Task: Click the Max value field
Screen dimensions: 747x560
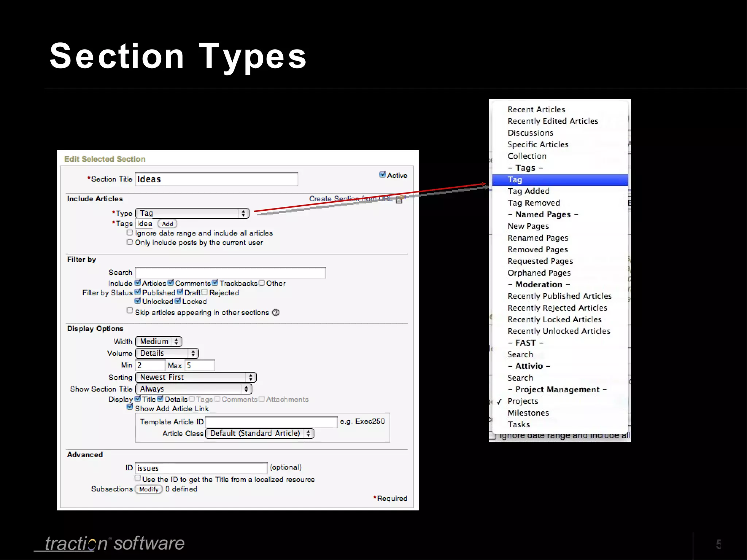Action: click(x=200, y=365)
